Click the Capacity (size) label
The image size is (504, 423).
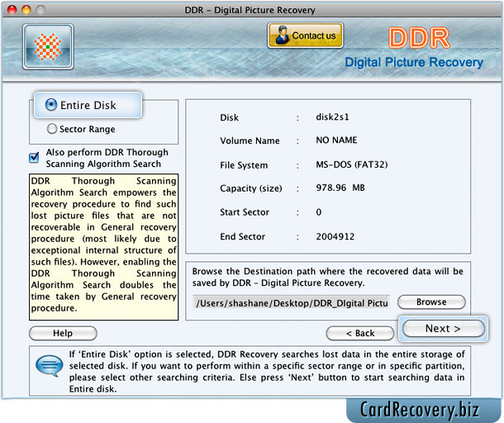250,188
